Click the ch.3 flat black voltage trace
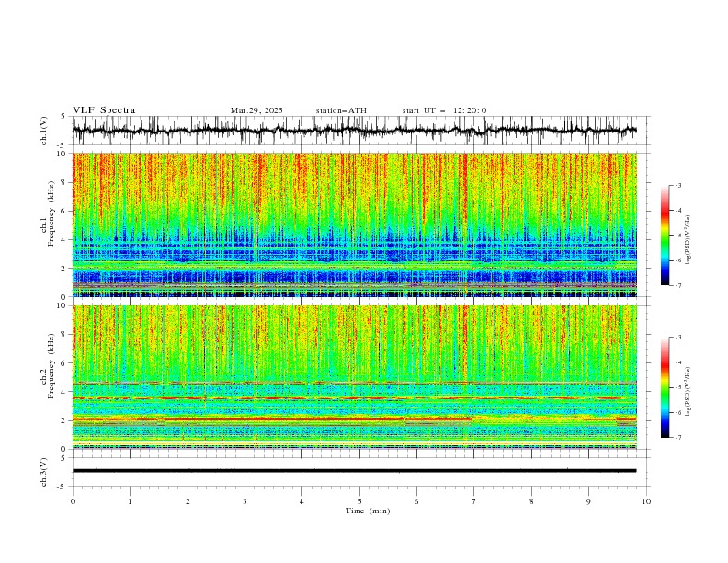 pos(355,471)
